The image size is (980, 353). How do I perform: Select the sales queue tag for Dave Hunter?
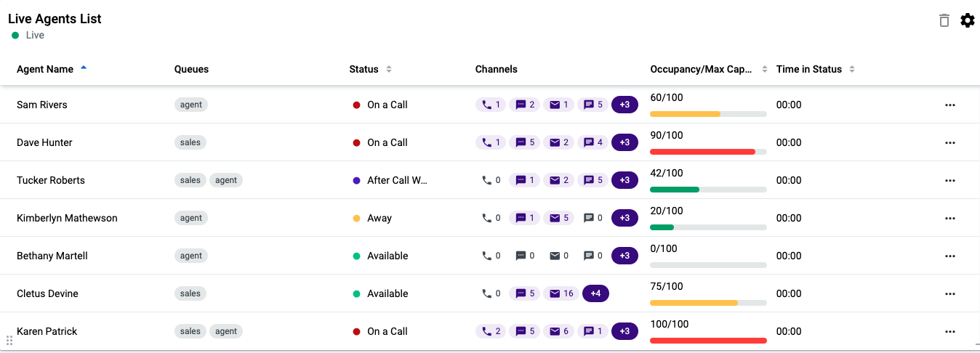click(190, 142)
